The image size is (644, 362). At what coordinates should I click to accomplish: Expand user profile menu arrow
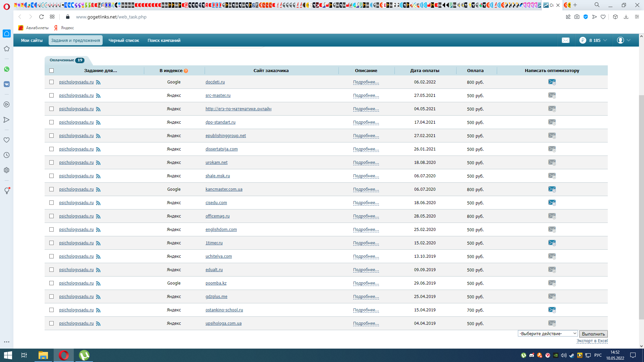[x=629, y=40]
